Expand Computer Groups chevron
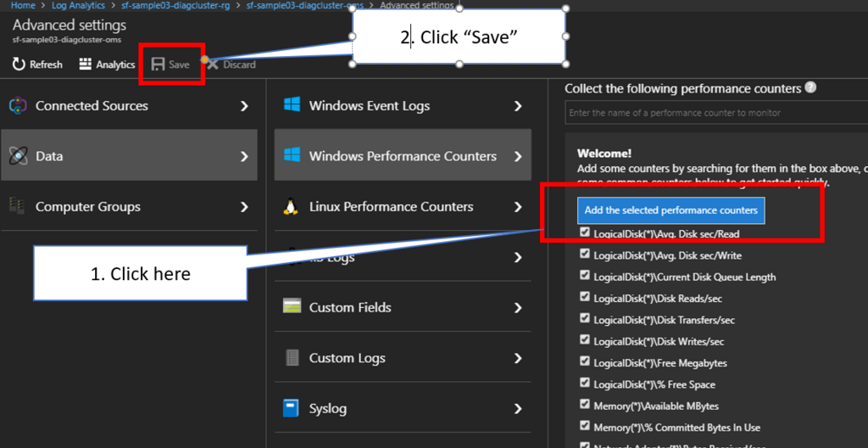Image resolution: width=868 pixels, height=448 pixels. (x=244, y=207)
